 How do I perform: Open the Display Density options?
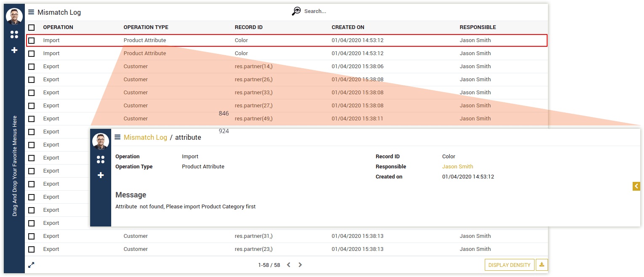click(510, 265)
